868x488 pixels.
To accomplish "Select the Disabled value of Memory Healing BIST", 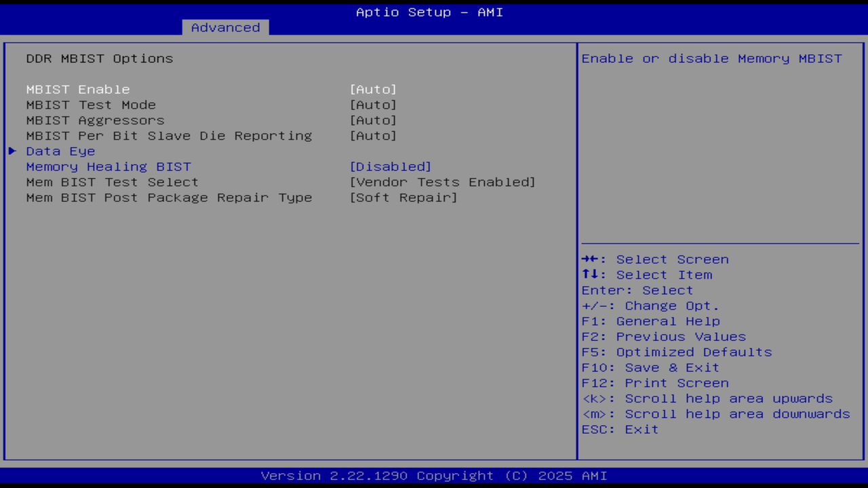I will pyautogui.click(x=391, y=166).
